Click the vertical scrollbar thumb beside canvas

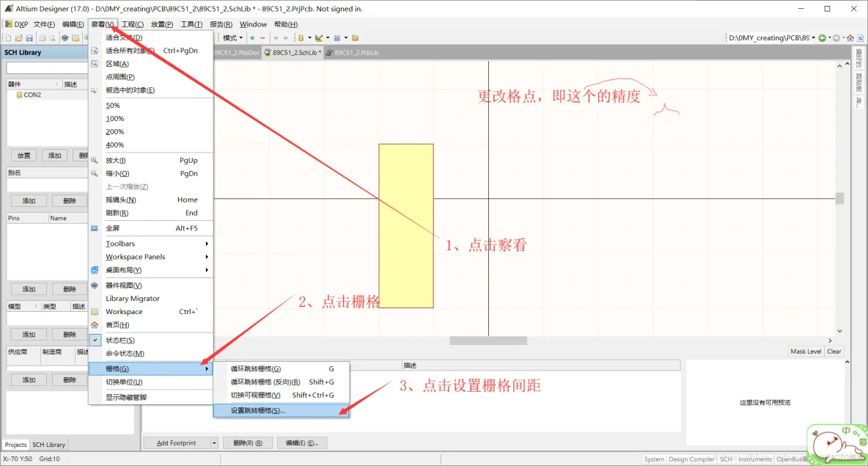tap(839, 198)
